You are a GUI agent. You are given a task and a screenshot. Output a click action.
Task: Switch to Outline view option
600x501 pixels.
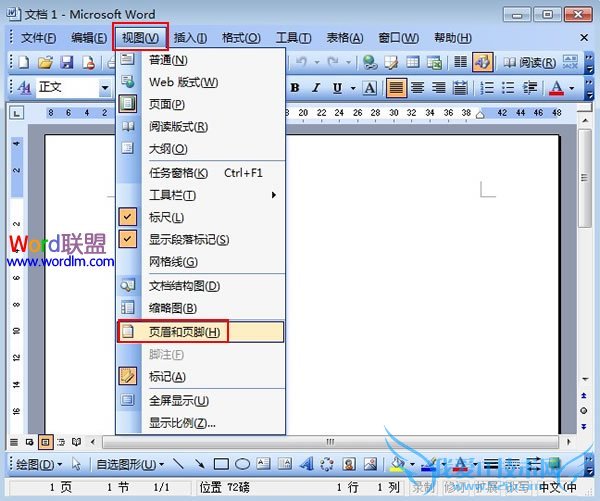tap(201, 149)
